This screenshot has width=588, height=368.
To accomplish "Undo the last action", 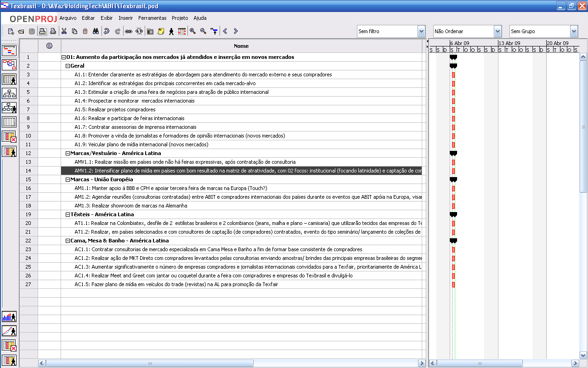I will tap(107, 31).
